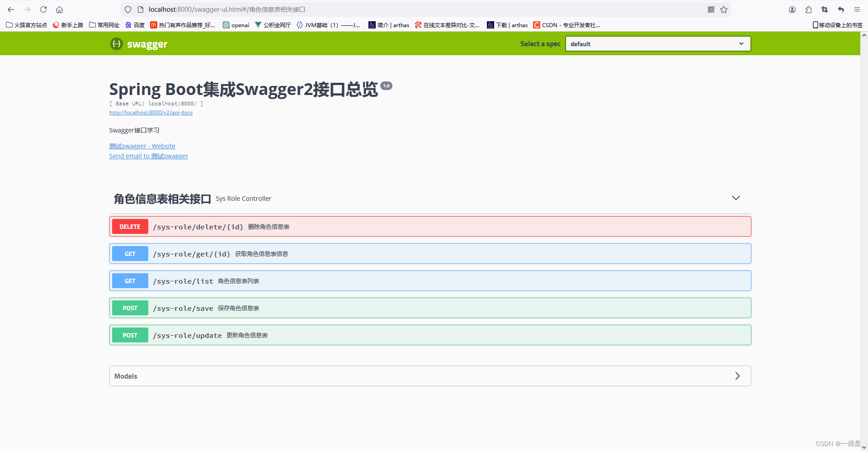Image resolution: width=868 pixels, height=451 pixels.
Task: Open the browser hamburger menu
Action: point(857,9)
